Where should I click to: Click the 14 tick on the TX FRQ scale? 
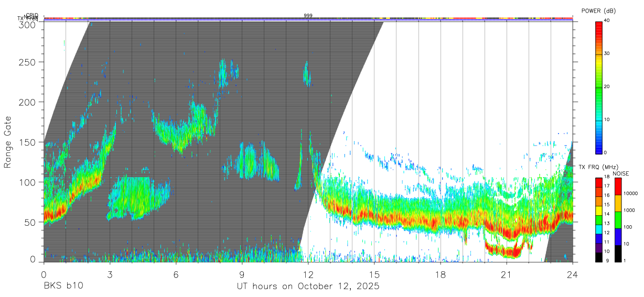tap(607, 214)
